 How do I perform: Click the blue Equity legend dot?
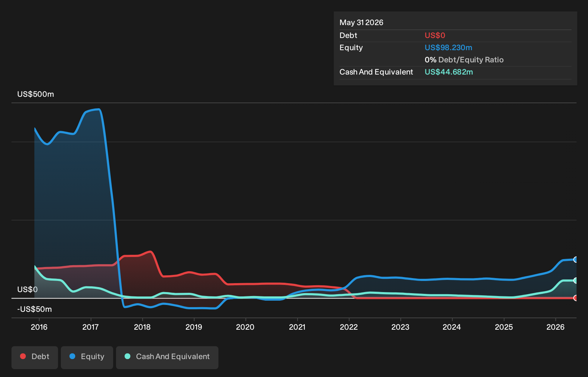[x=72, y=356]
